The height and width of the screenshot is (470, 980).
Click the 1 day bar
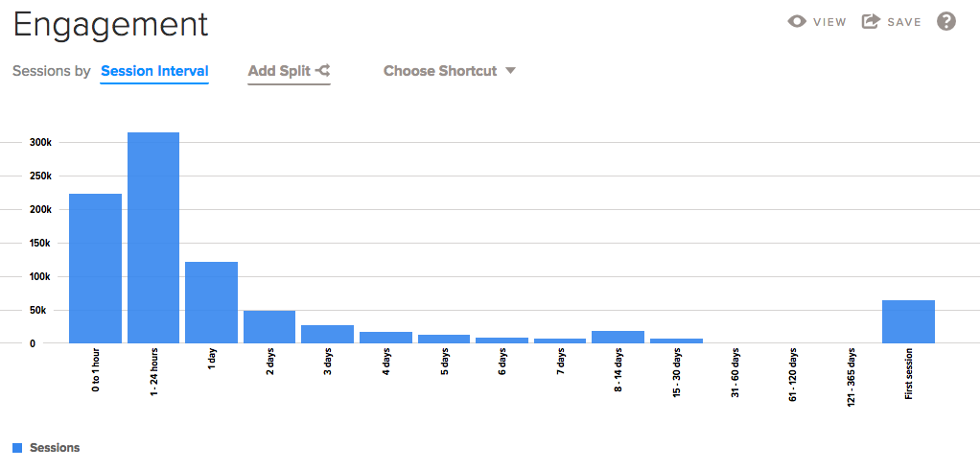point(211,302)
